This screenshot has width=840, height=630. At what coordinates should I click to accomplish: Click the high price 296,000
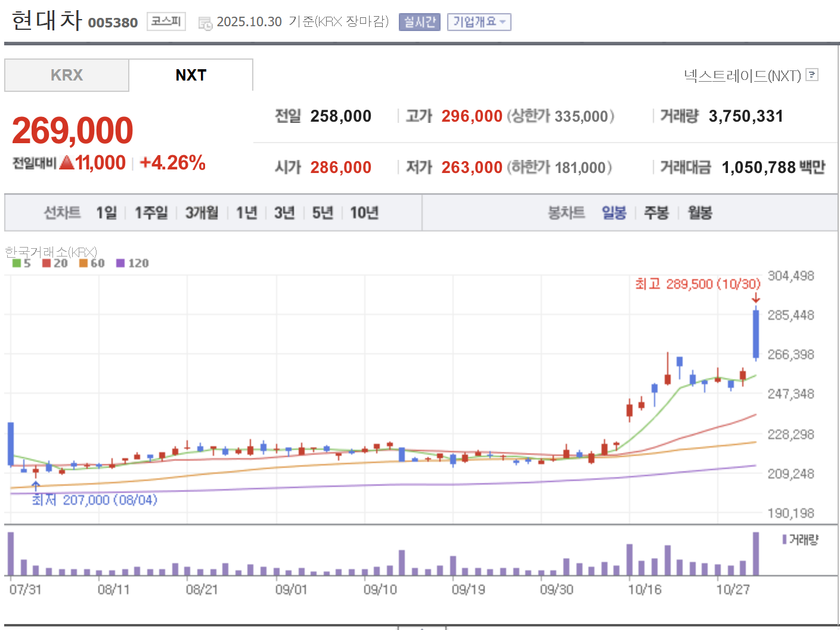tap(472, 116)
